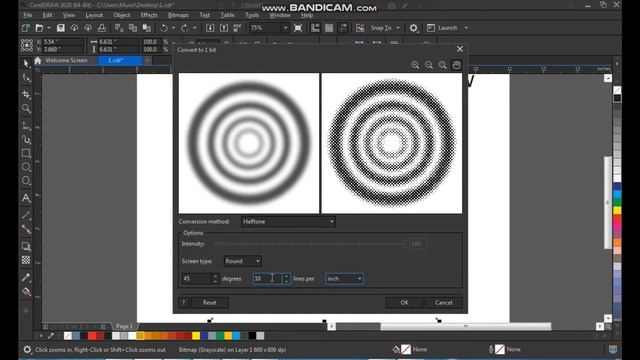Click the New document icon

[26, 28]
